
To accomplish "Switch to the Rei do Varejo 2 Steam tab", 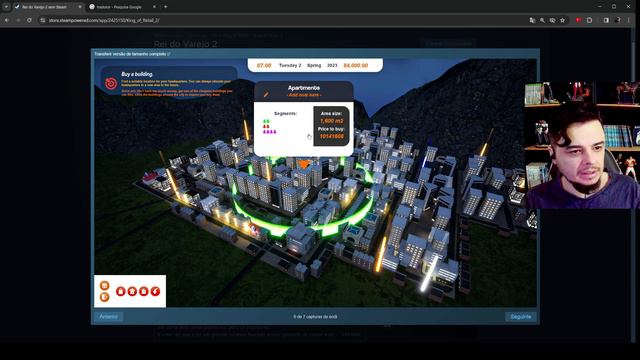I will pos(43,7).
